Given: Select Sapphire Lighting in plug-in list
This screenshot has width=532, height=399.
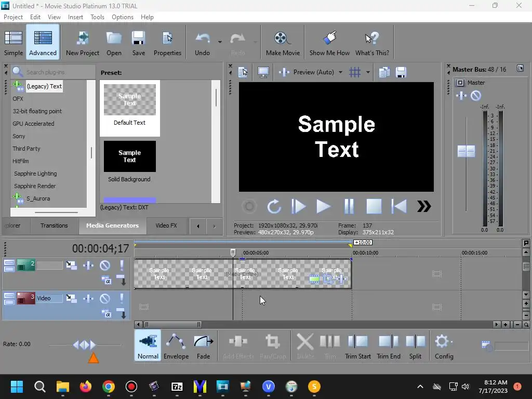Looking at the screenshot, I should tap(35, 174).
